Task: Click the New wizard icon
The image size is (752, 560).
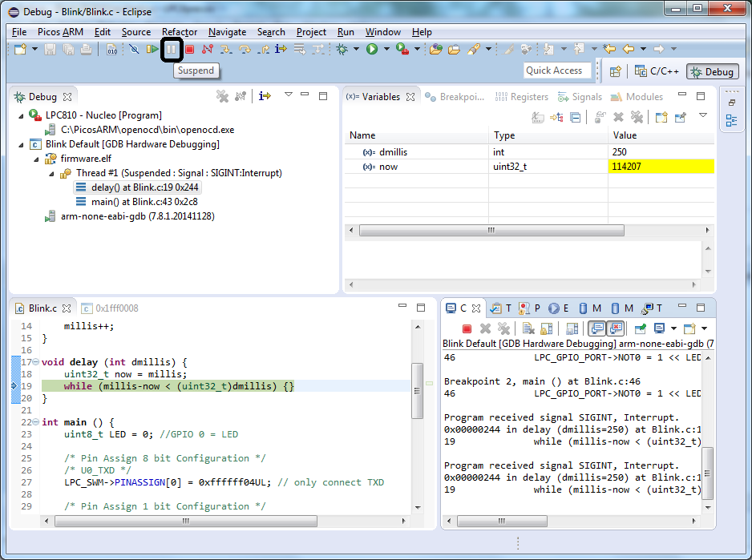Action: coord(20,49)
